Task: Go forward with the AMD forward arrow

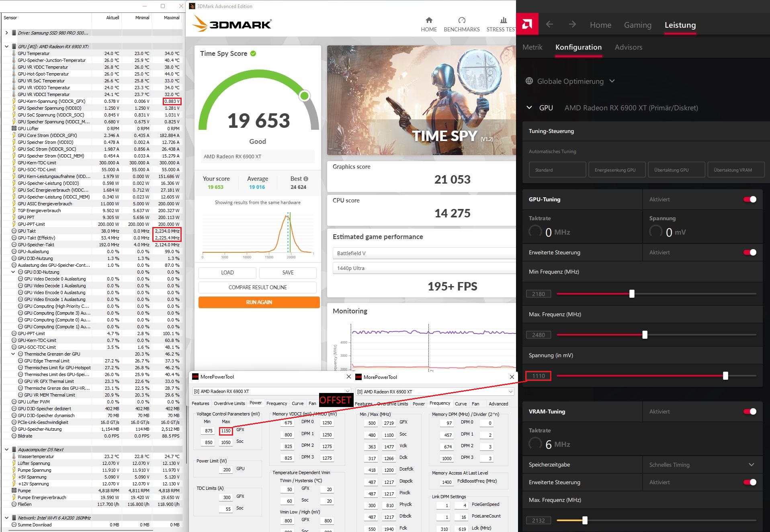Action: click(x=572, y=25)
